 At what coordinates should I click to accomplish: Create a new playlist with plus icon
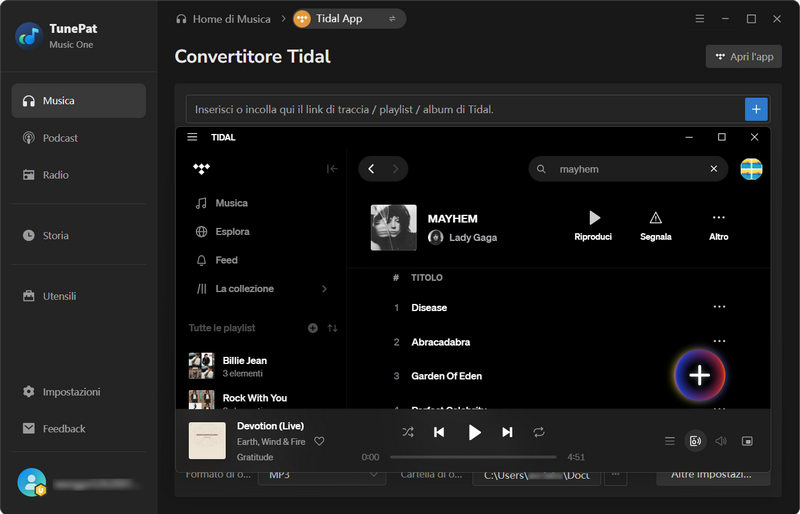point(313,328)
